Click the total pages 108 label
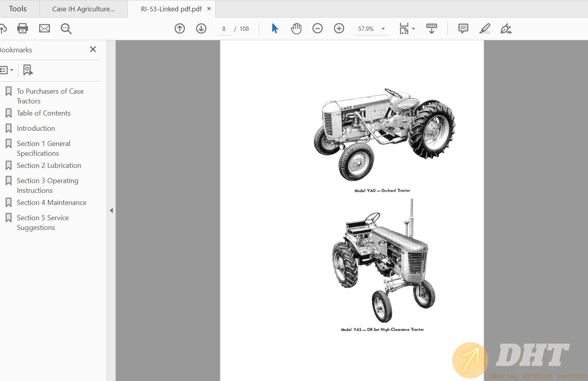588x381 pixels. point(244,28)
